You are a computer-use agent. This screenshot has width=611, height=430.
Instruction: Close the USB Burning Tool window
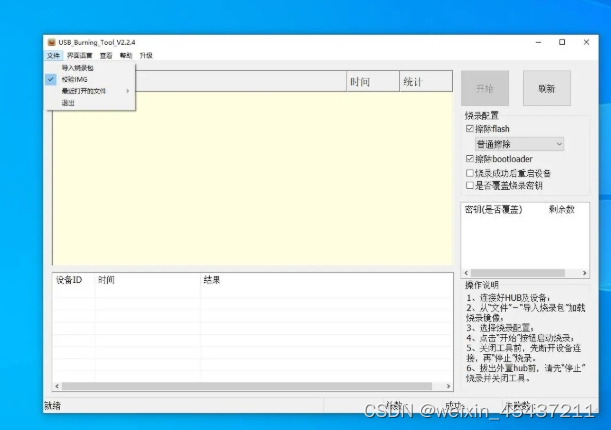(586, 42)
